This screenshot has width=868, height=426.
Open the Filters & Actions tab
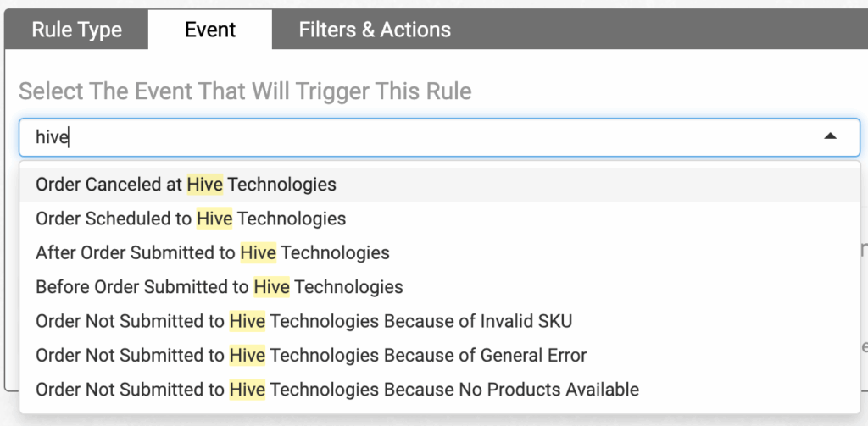coord(375,30)
